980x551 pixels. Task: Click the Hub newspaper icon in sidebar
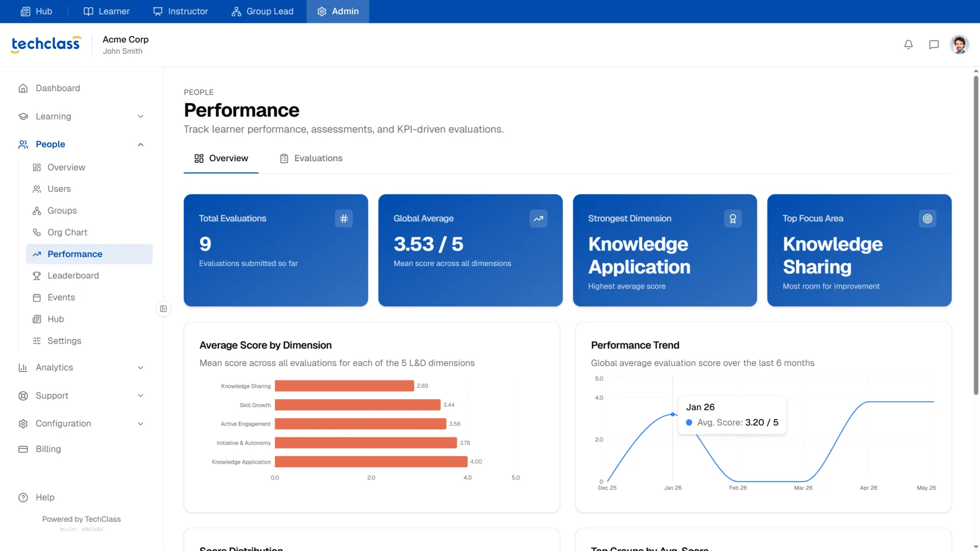click(x=37, y=319)
